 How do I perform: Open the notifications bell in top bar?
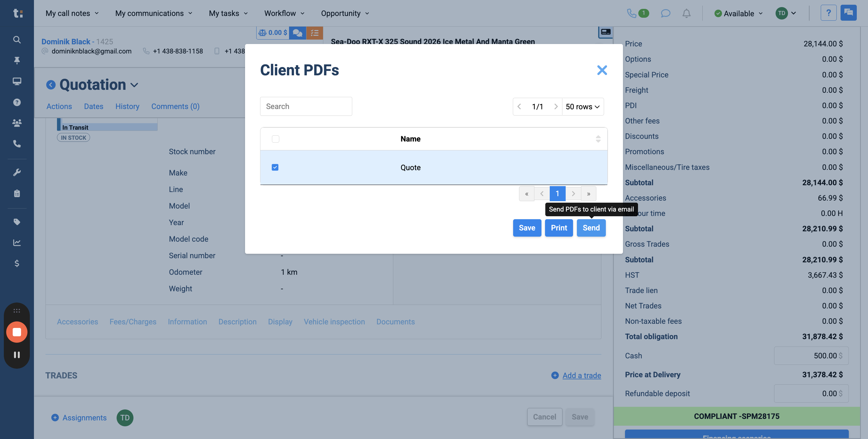[x=686, y=14]
